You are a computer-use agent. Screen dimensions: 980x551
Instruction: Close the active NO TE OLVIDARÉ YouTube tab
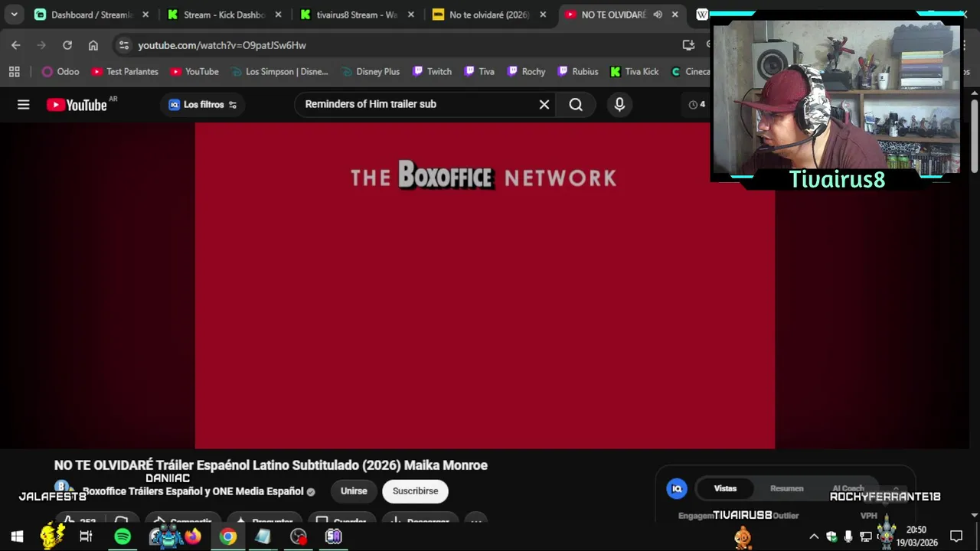(x=675, y=15)
